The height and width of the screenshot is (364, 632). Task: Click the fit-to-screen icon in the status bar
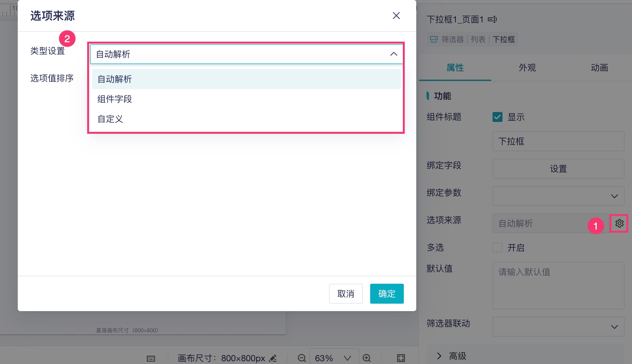pyautogui.click(x=401, y=358)
